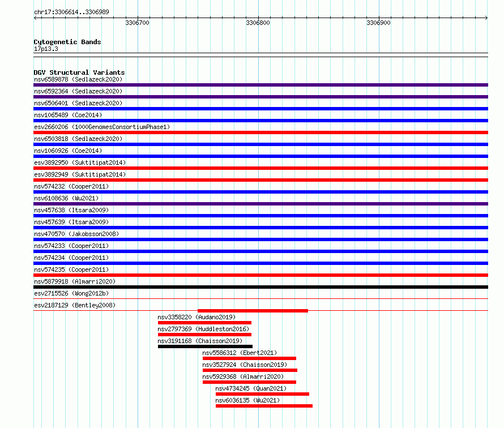Screen dimensions: 504x428
Task: Click the black bar under nsv5879918 (Almarri2020)
Action: pyautogui.click(x=260, y=287)
